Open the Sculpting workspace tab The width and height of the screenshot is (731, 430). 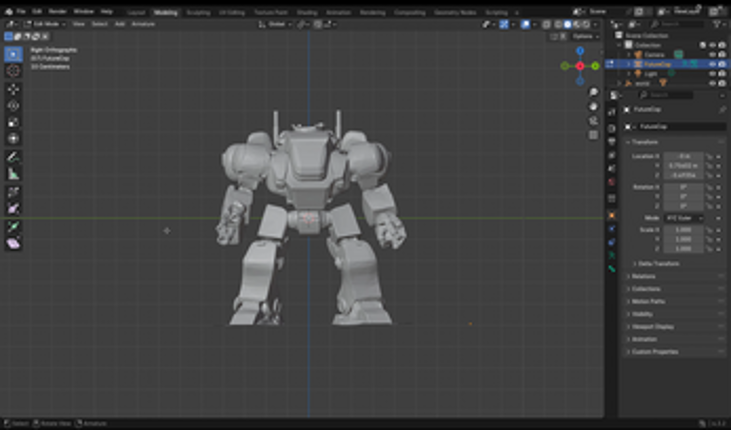tap(198, 12)
